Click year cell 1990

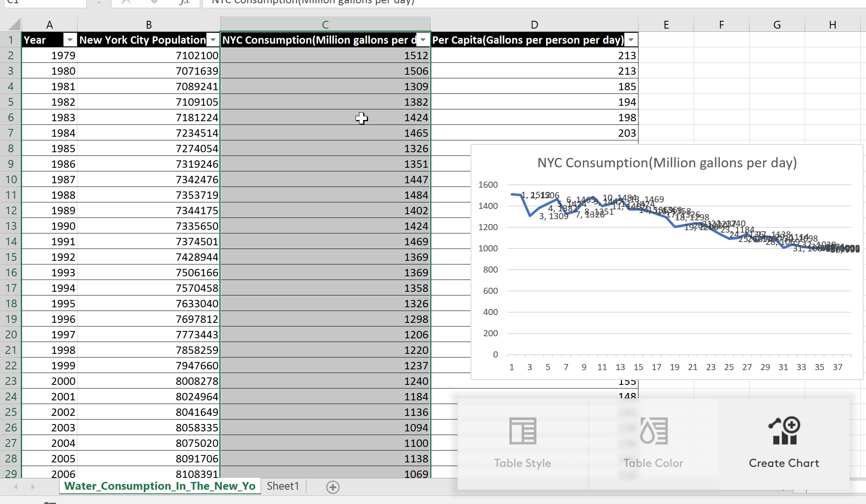click(49, 226)
